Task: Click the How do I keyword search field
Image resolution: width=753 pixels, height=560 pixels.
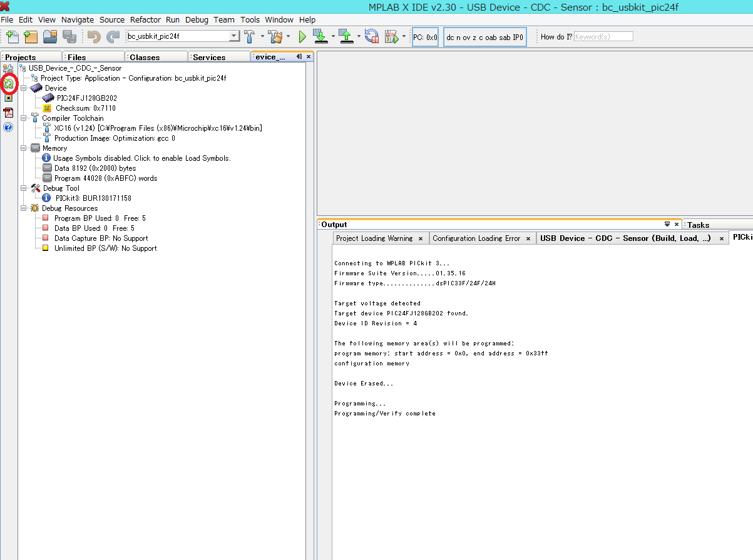Action: tap(603, 37)
